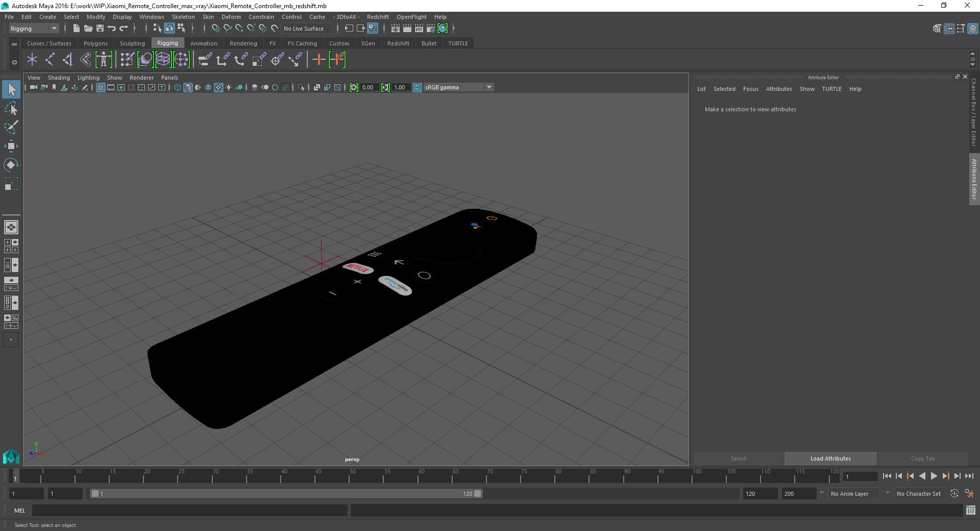Toggle textured display in viewport
The height and width of the screenshot is (531, 980).
point(218,88)
